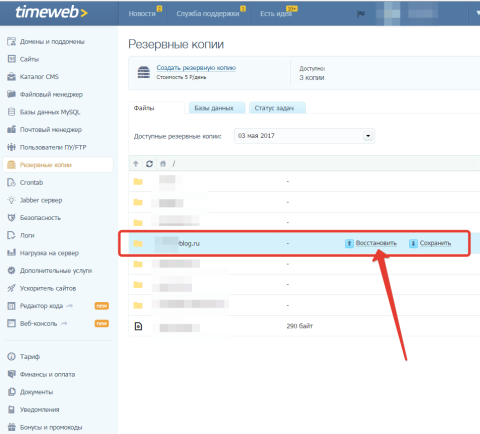
Task: Click the blog.ru folder icon
Action: [x=138, y=243]
